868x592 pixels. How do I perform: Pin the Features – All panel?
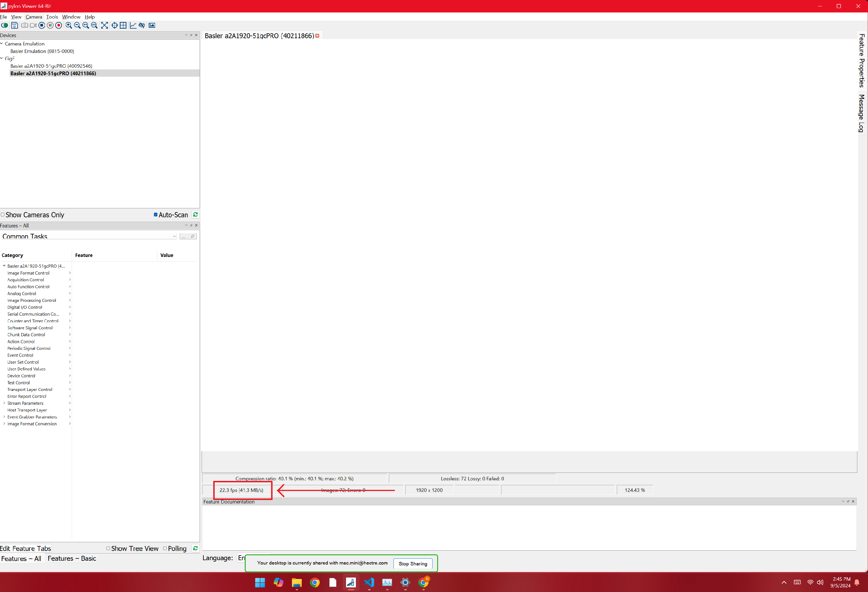coord(191,225)
